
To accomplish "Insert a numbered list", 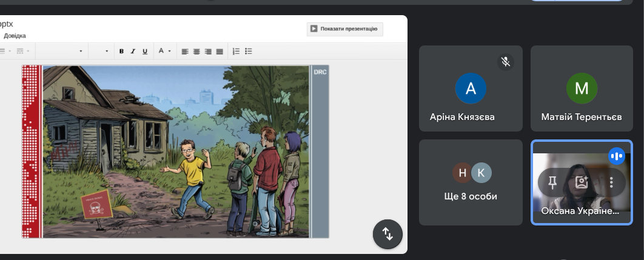I will (x=236, y=52).
